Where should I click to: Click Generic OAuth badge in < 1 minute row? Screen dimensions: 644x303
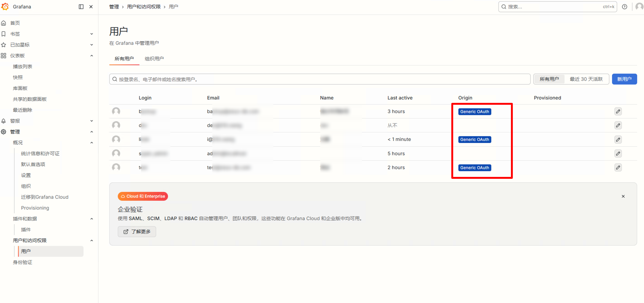[x=474, y=140]
